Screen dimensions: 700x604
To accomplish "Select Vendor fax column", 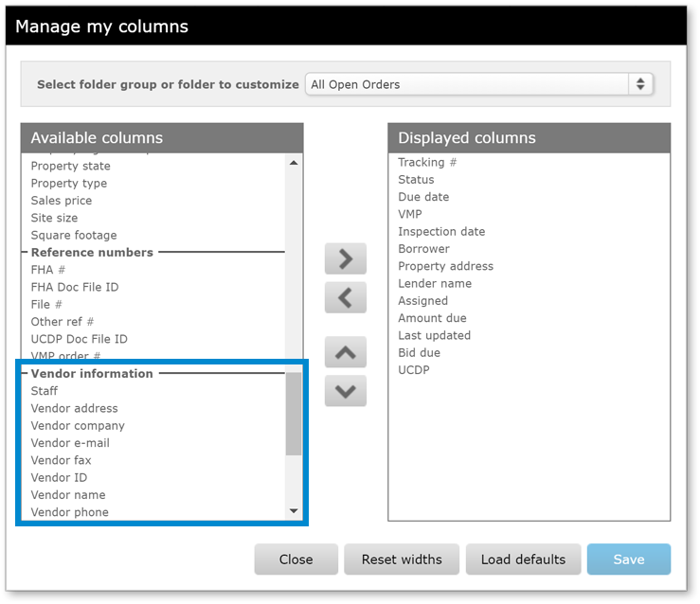I will tap(61, 460).
